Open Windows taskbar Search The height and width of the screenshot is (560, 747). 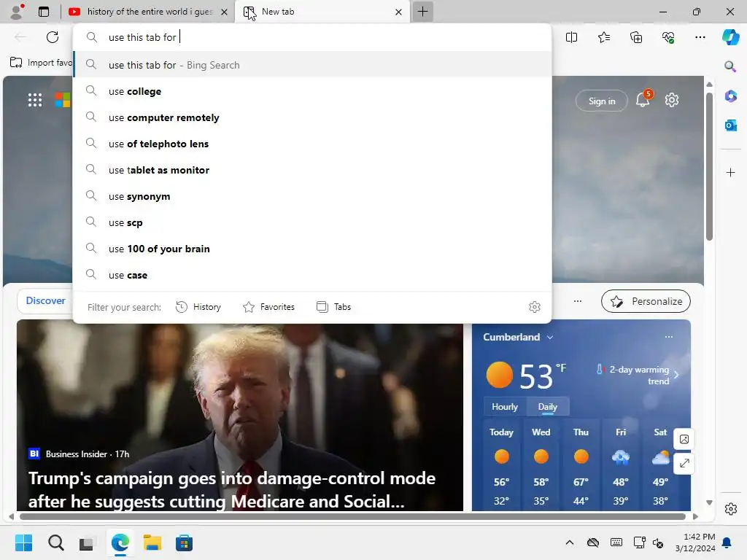click(55, 542)
